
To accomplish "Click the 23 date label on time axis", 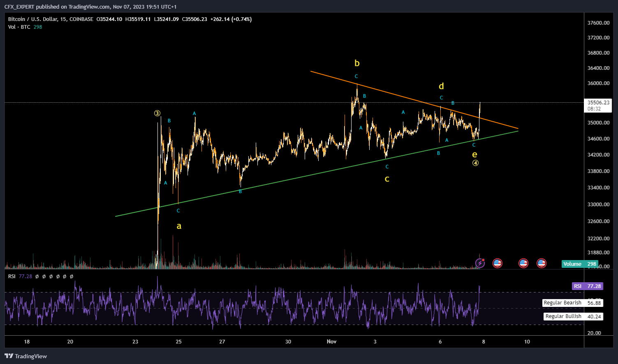I will coord(135,341).
